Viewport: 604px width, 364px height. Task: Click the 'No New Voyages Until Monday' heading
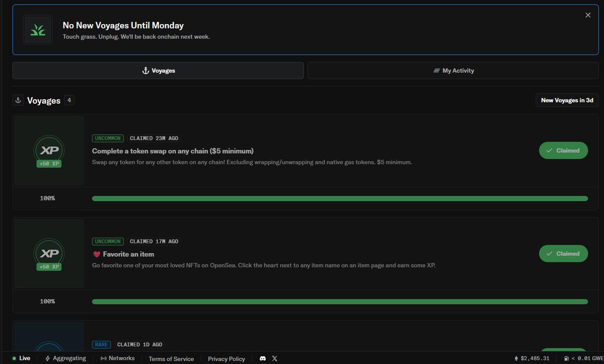coord(123,25)
